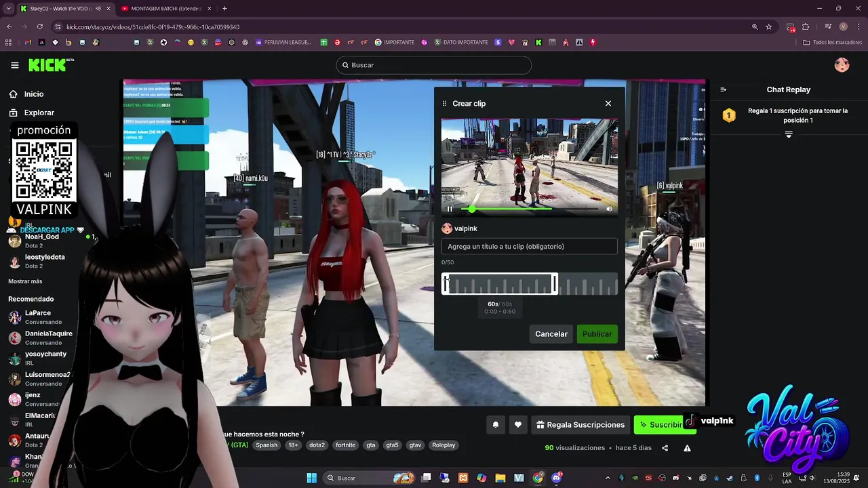This screenshot has width=868, height=488.
Task: Select the gta5 tag
Action: pyautogui.click(x=392, y=445)
